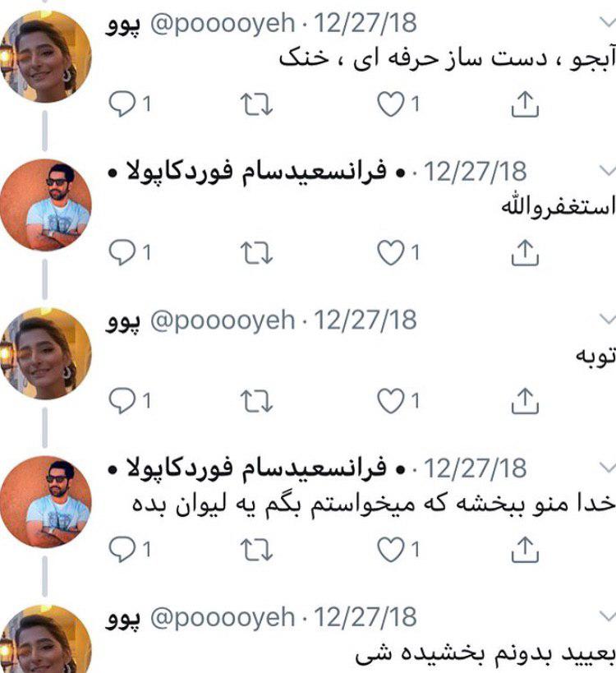
Task: Like the first tweet about آبجو
Action: click(398, 104)
